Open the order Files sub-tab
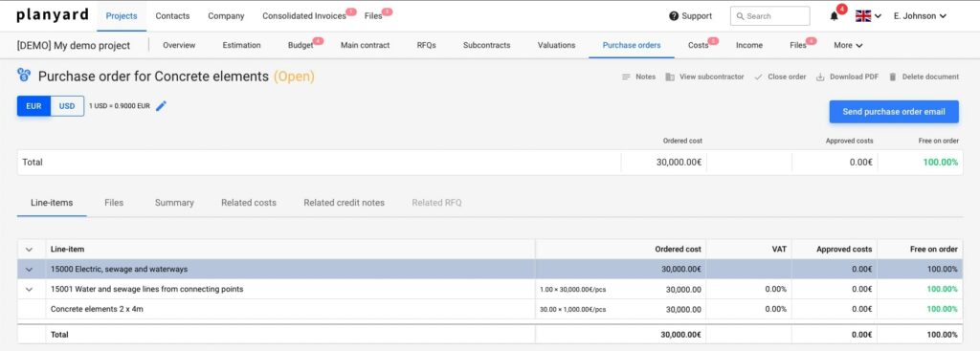The width and height of the screenshot is (980, 351). coord(114,203)
